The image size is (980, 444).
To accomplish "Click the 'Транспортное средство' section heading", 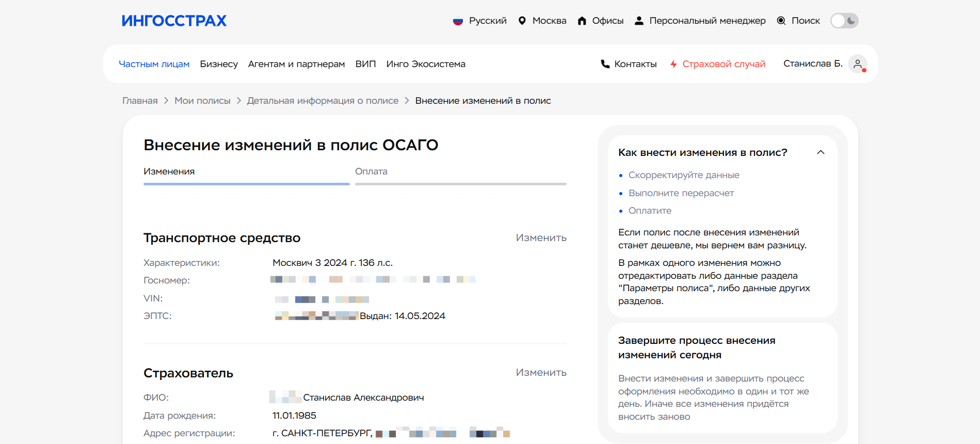I will click(222, 238).
